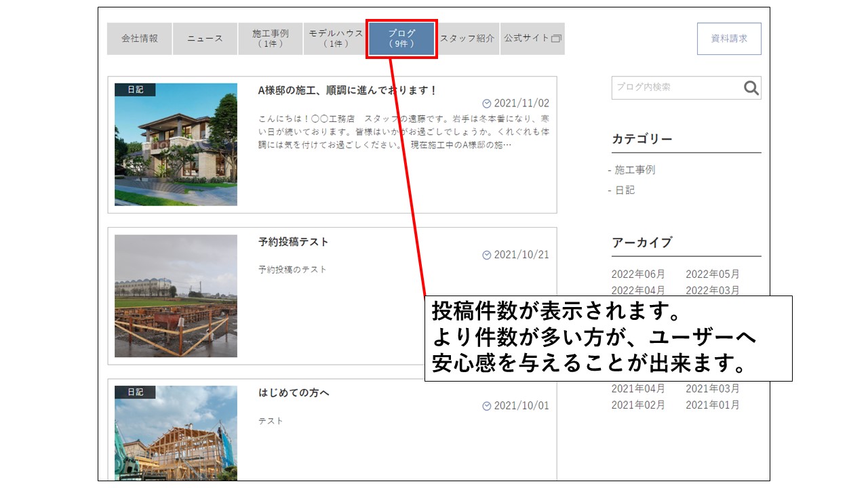The height and width of the screenshot is (488, 868).
Task: Open the 会社情報 tab
Action: [x=140, y=39]
